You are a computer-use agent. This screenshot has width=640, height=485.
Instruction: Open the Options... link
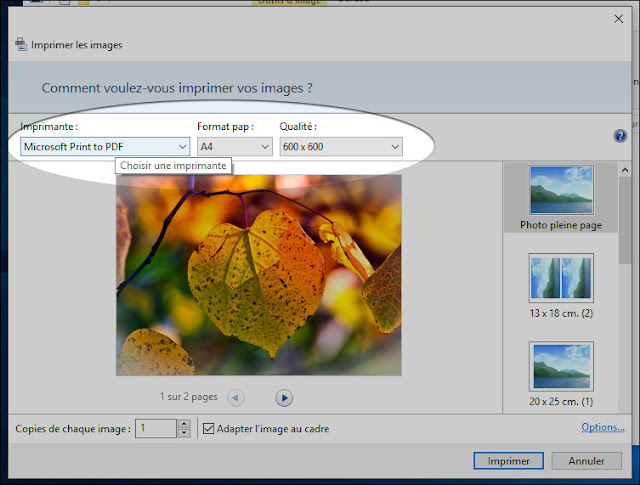pos(603,427)
